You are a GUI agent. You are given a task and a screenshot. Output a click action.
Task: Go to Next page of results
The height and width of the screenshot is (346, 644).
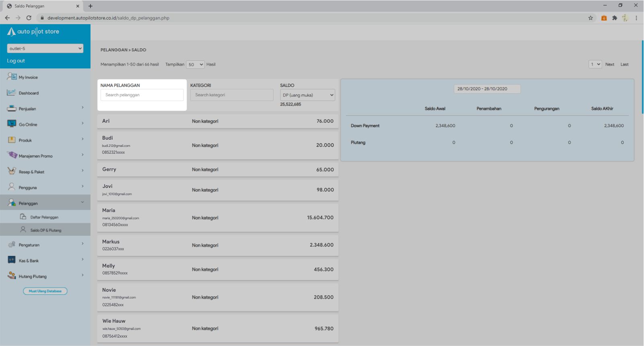point(609,64)
